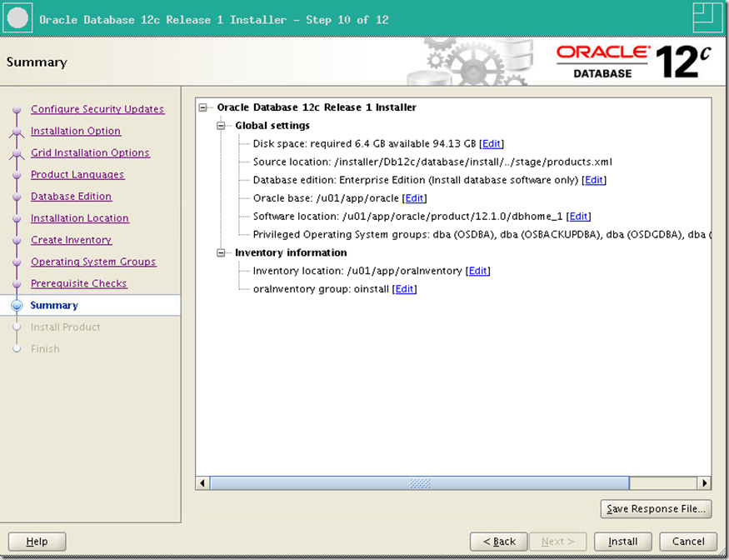Collapse the Global settings node
The height and width of the screenshot is (560, 729).
(221, 126)
